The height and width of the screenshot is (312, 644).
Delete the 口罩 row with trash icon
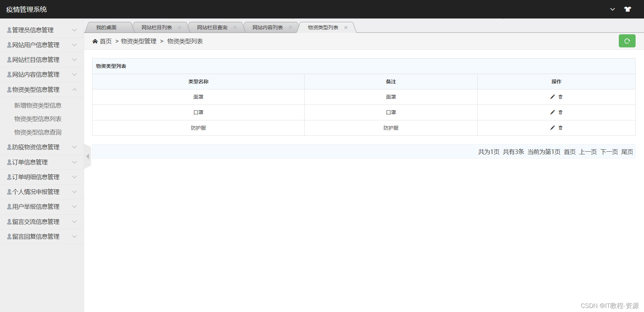[x=560, y=112]
